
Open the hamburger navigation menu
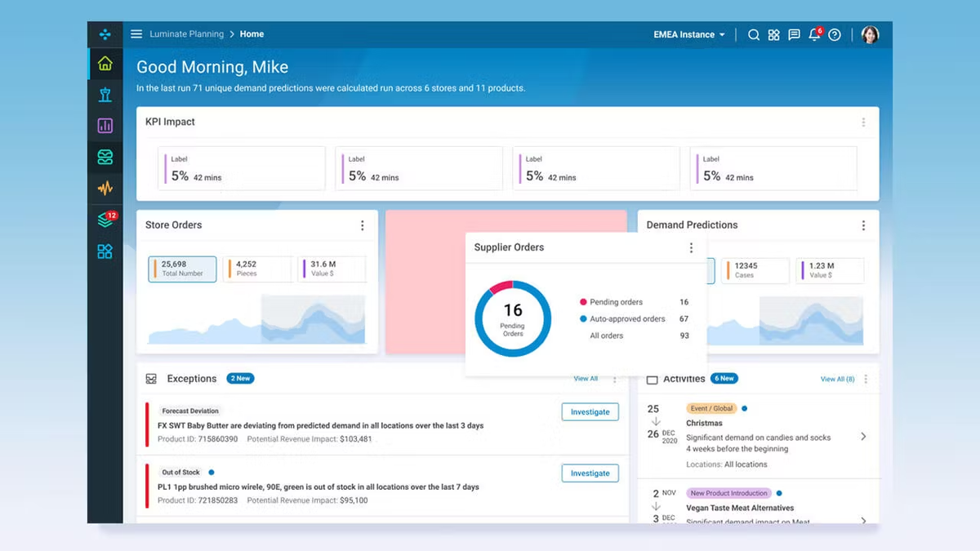136,34
